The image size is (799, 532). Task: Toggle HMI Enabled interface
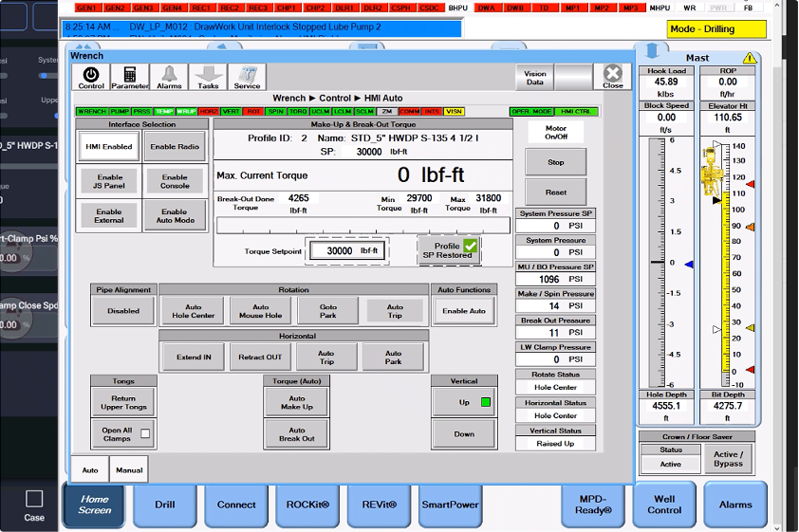108,147
